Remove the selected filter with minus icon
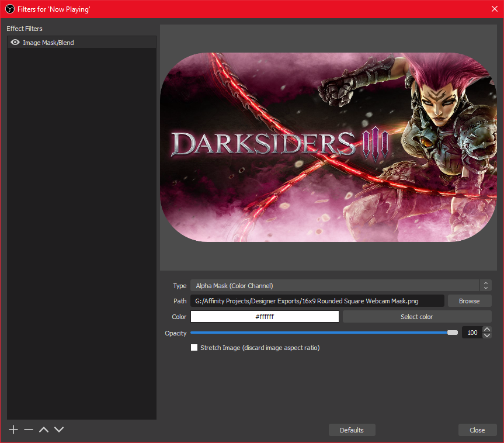 pos(29,430)
